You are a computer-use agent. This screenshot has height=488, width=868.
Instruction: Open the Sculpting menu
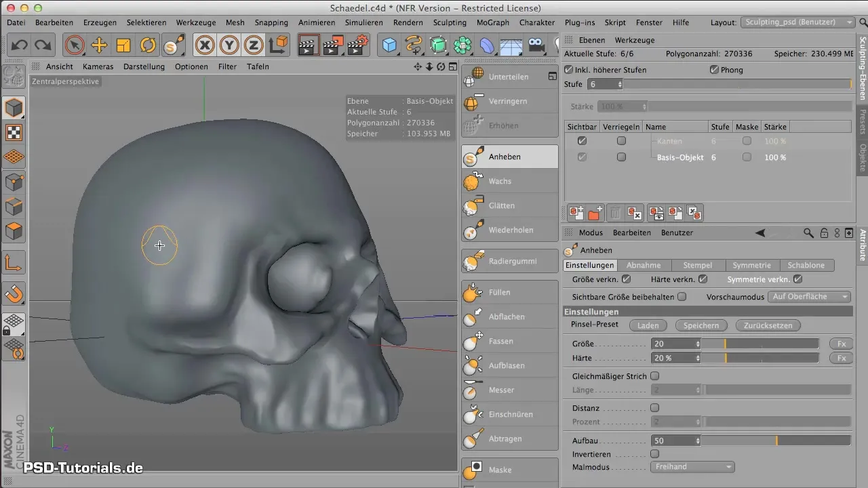(x=450, y=22)
